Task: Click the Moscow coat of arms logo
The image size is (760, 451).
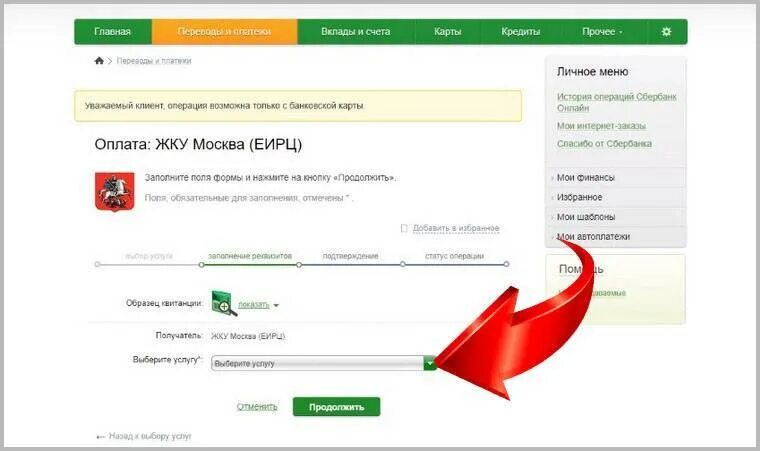Action: [114, 192]
